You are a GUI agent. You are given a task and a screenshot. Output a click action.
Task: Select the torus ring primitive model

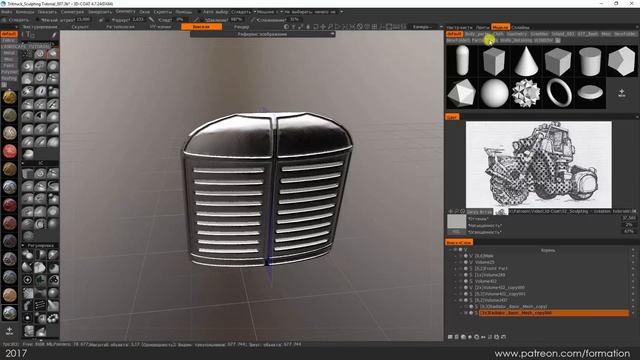pyautogui.click(x=558, y=93)
